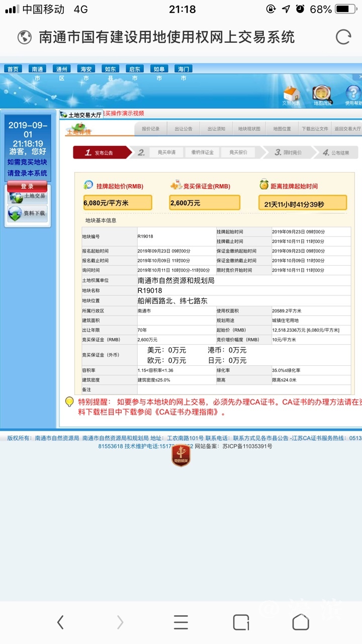Open the 地图浏览 map browse icon
This screenshot has width=362, height=644.
pos(322,94)
